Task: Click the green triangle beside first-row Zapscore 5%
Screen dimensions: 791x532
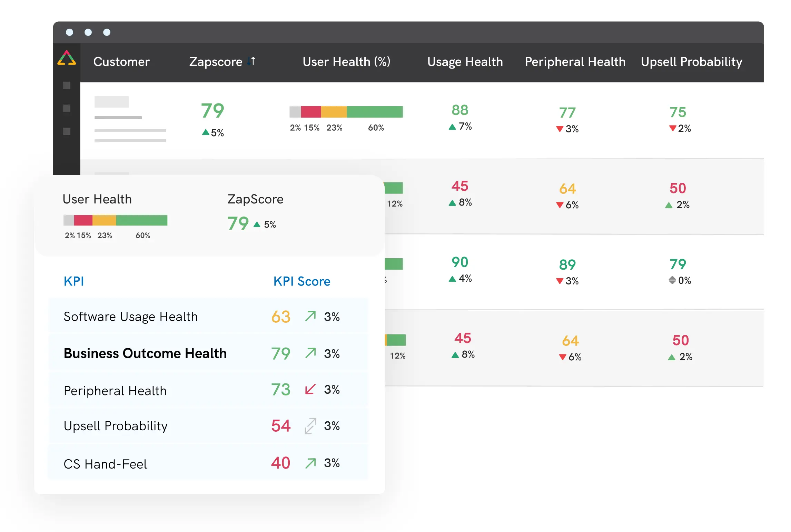Action: pos(206,132)
